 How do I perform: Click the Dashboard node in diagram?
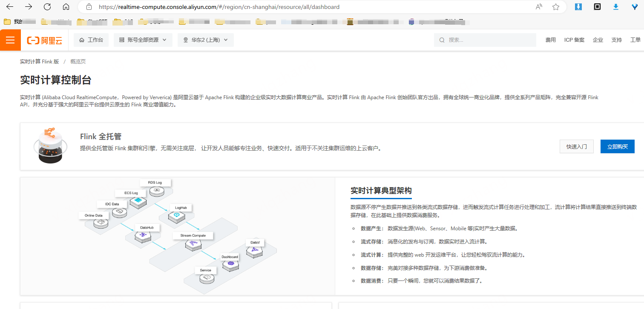tap(230, 262)
